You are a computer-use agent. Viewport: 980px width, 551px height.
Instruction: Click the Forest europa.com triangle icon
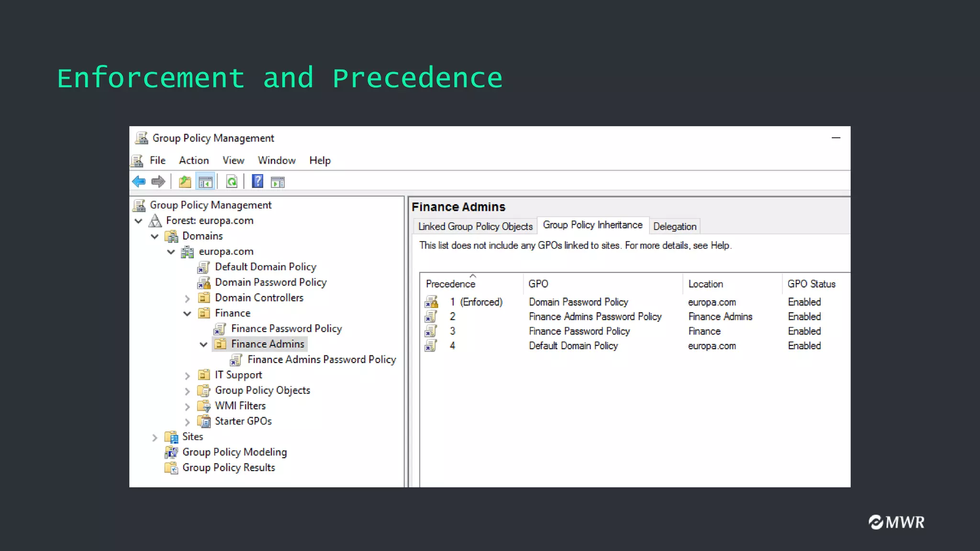pyautogui.click(x=156, y=221)
